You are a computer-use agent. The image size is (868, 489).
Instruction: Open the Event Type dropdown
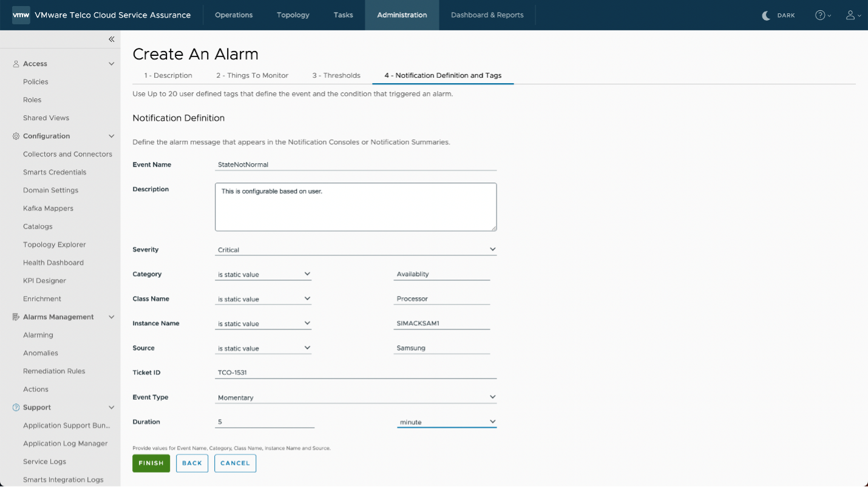tap(356, 397)
